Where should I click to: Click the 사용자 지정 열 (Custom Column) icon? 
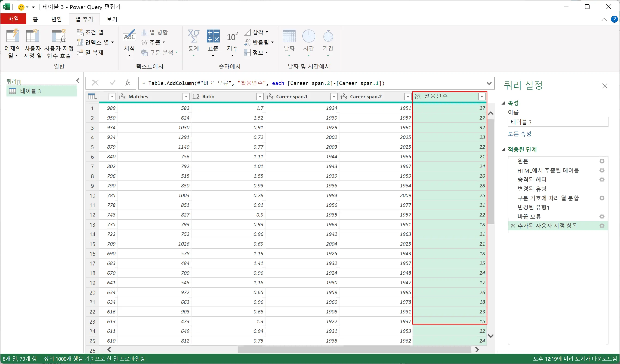click(x=33, y=36)
